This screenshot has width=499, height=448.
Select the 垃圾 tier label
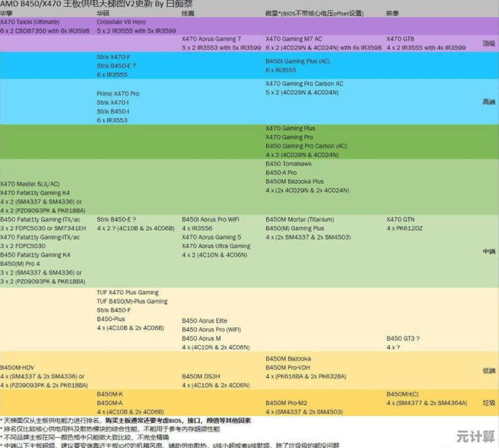(x=489, y=403)
